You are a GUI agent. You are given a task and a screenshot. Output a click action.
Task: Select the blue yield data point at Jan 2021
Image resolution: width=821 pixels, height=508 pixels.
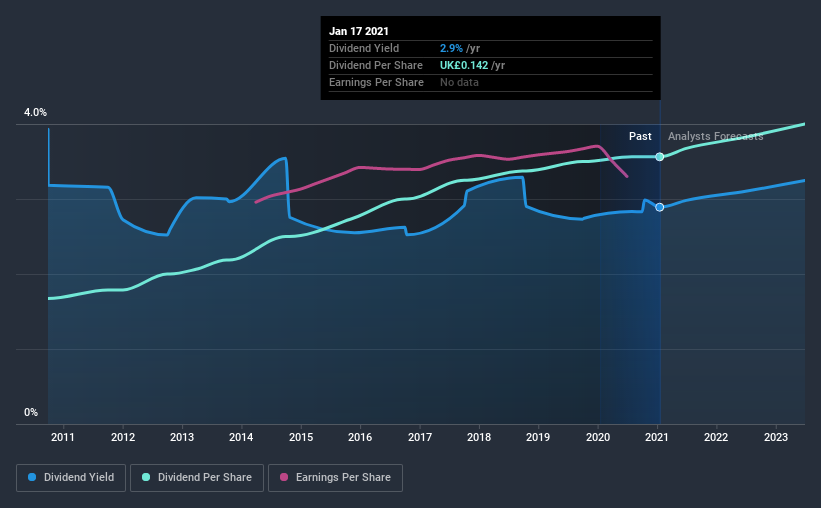pyautogui.click(x=660, y=207)
